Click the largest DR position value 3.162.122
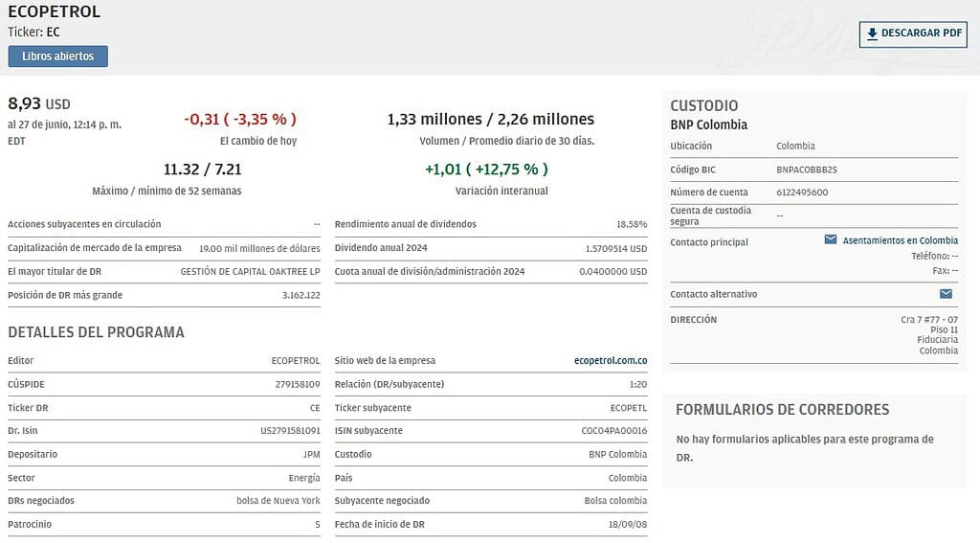This screenshot has width=980, height=543. [301, 295]
